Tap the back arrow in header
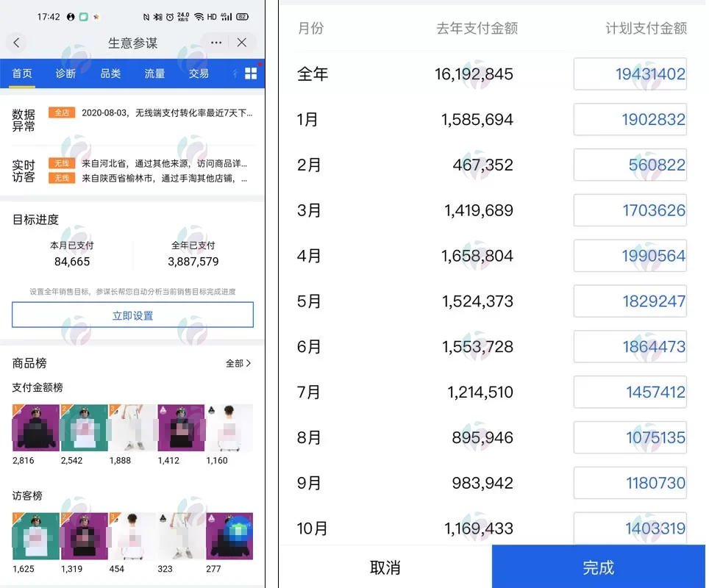Viewport: 709px width, 588px height. pyautogui.click(x=17, y=43)
